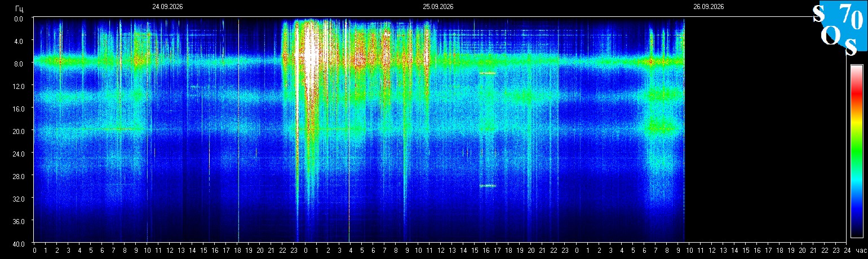The width and height of the screenshot is (868, 259).
Task: Click the 8.0 frequency axis label
Action: 19,63
